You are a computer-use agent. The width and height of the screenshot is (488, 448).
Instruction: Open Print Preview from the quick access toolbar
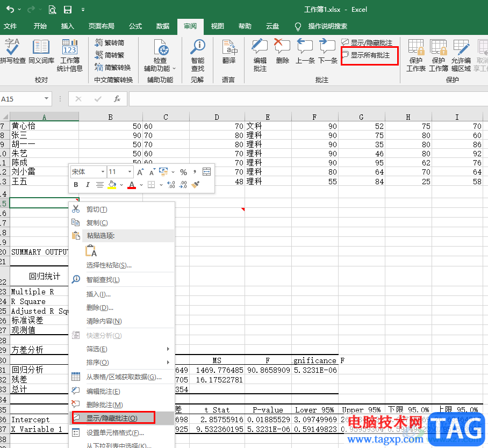(52, 10)
